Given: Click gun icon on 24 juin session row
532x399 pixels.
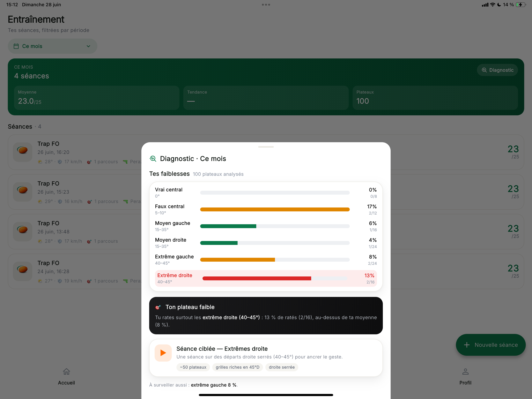Looking at the screenshot, I should 125,281.
